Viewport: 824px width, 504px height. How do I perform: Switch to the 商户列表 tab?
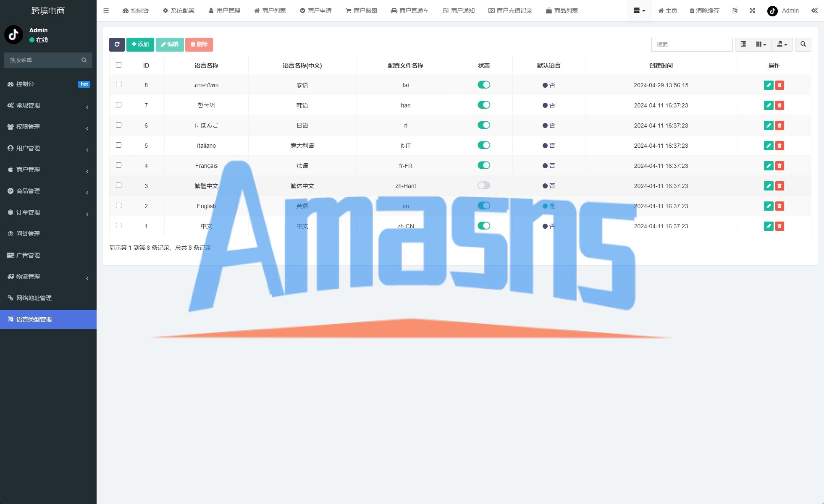270,10
